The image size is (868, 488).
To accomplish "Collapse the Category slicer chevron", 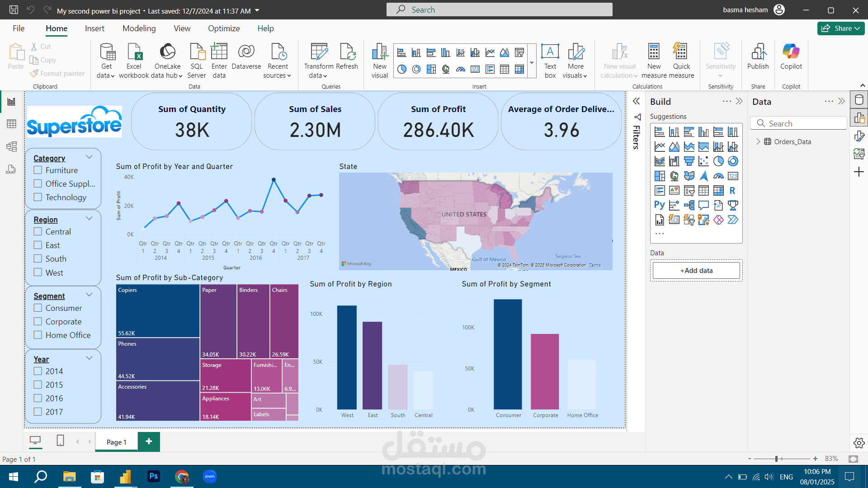I will point(89,157).
